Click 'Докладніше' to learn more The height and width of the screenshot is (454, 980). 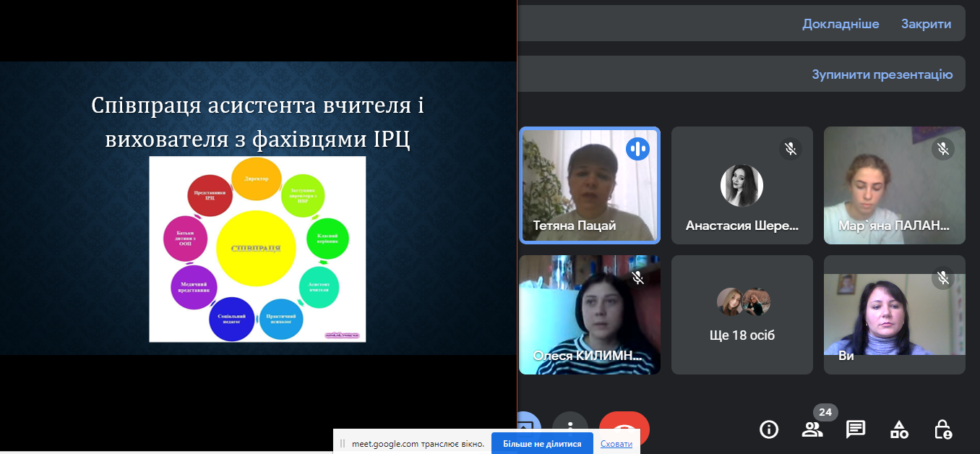tap(841, 24)
